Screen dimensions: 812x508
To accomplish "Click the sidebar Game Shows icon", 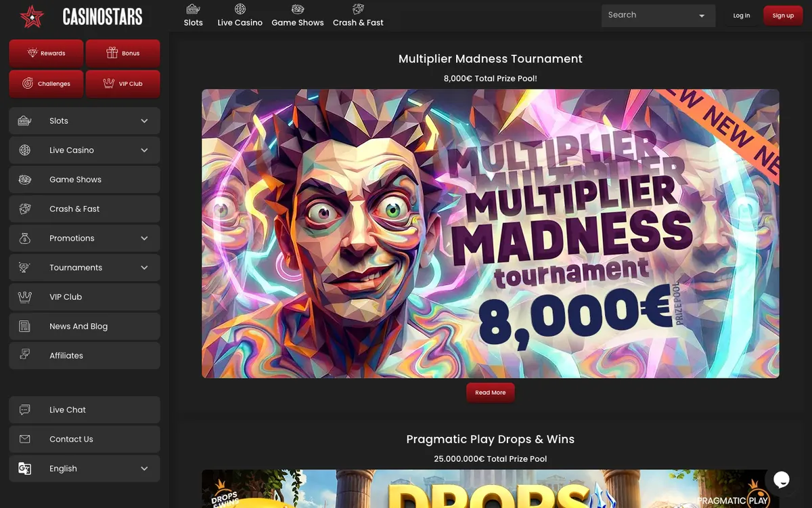I will click(25, 179).
